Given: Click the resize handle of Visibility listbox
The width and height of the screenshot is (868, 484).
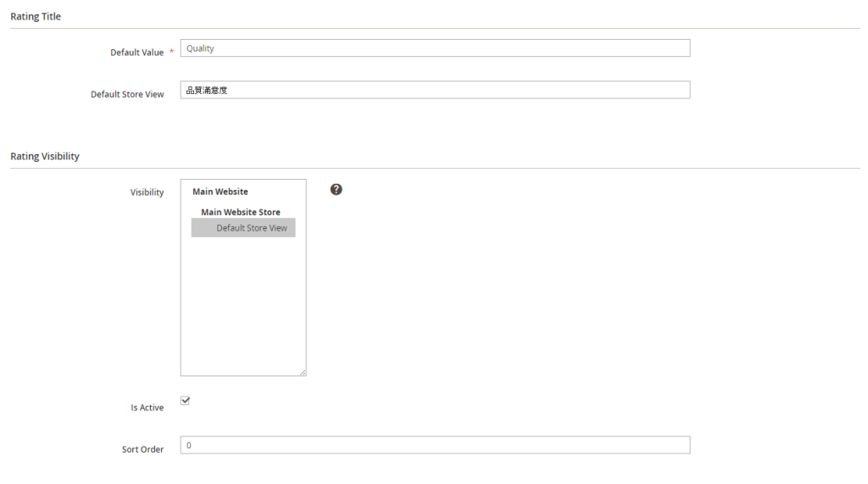Looking at the screenshot, I should (303, 373).
